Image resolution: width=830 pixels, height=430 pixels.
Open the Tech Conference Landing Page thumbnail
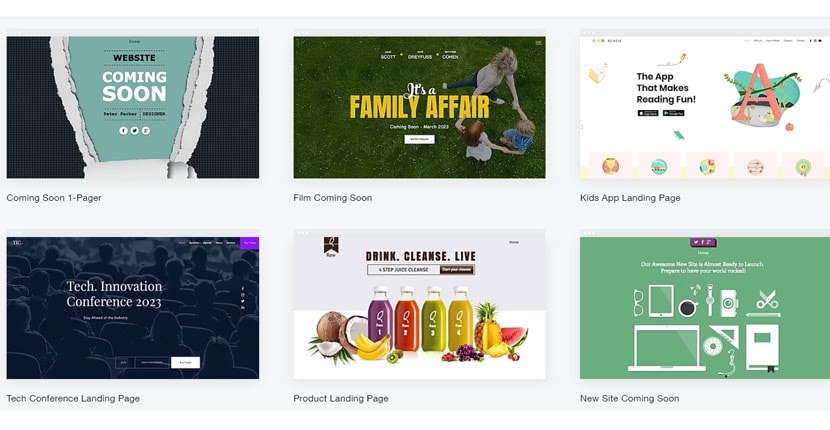(133, 308)
